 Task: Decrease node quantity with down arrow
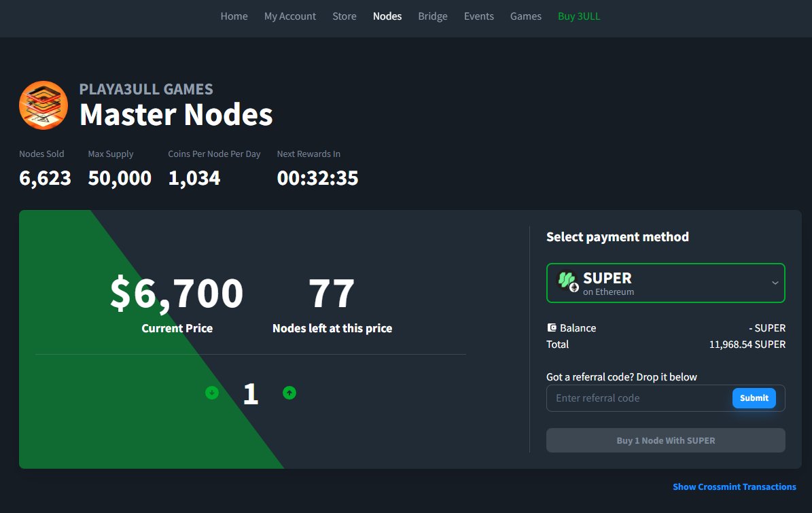click(212, 393)
